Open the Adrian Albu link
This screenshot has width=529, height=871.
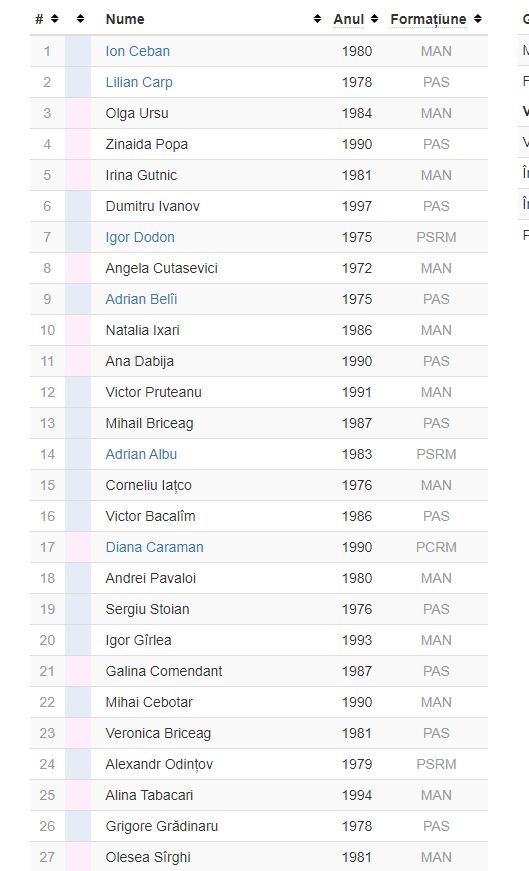[x=141, y=454]
